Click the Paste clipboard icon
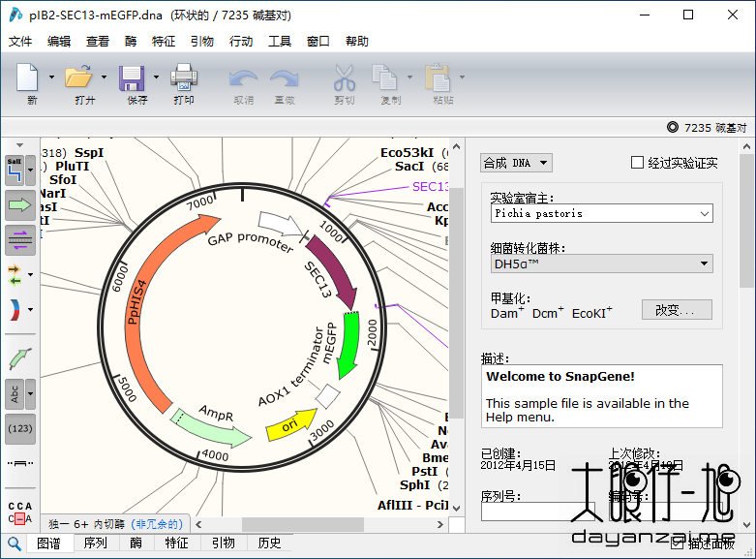 pyautogui.click(x=438, y=78)
